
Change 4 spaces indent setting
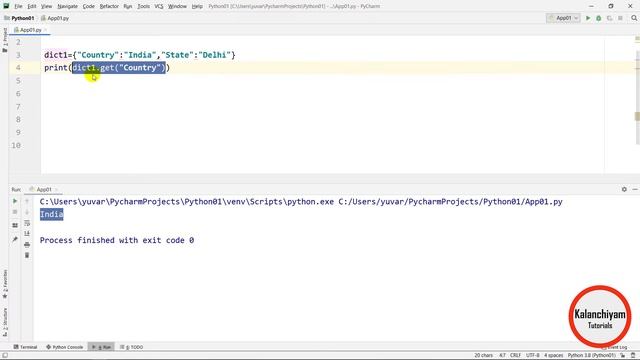point(553,355)
